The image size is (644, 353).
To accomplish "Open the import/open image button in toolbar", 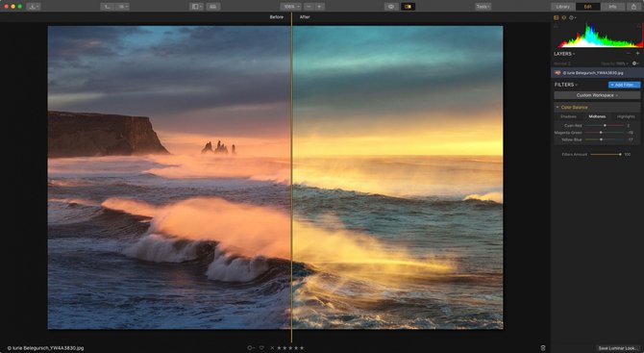I will 34,7.
